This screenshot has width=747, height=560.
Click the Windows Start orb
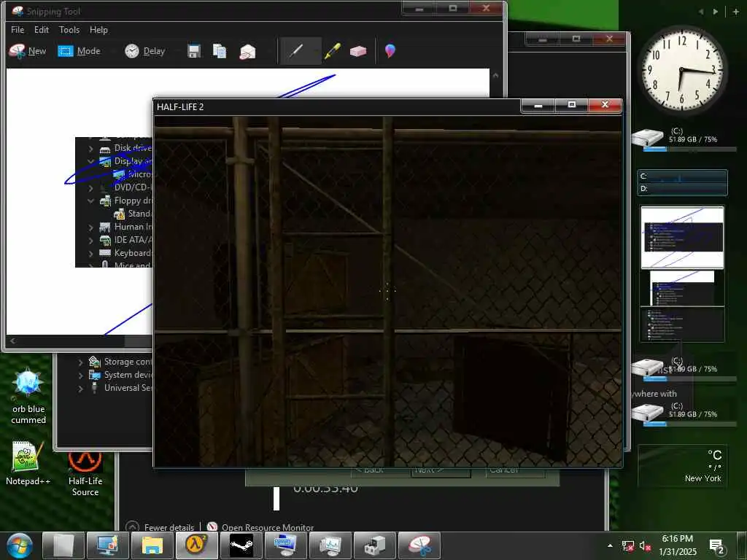(x=19, y=546)
